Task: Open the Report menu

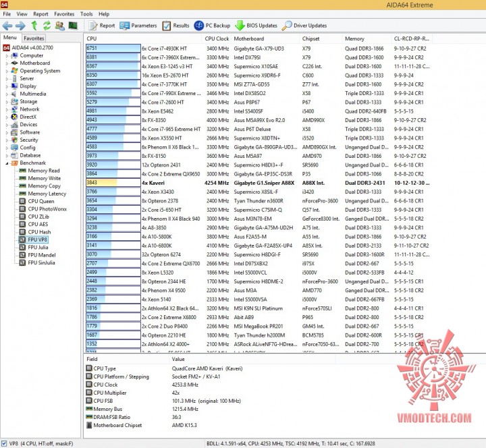Action: click(x=40, y=14)
